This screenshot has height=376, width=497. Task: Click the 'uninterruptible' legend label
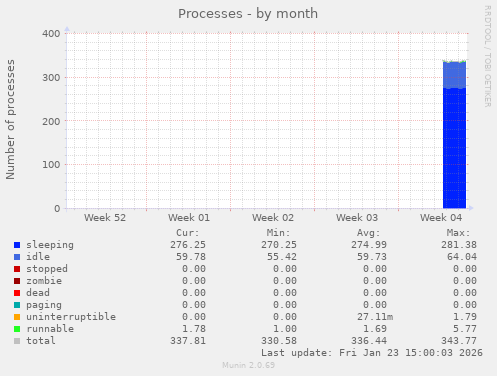[x=71, y=317]
